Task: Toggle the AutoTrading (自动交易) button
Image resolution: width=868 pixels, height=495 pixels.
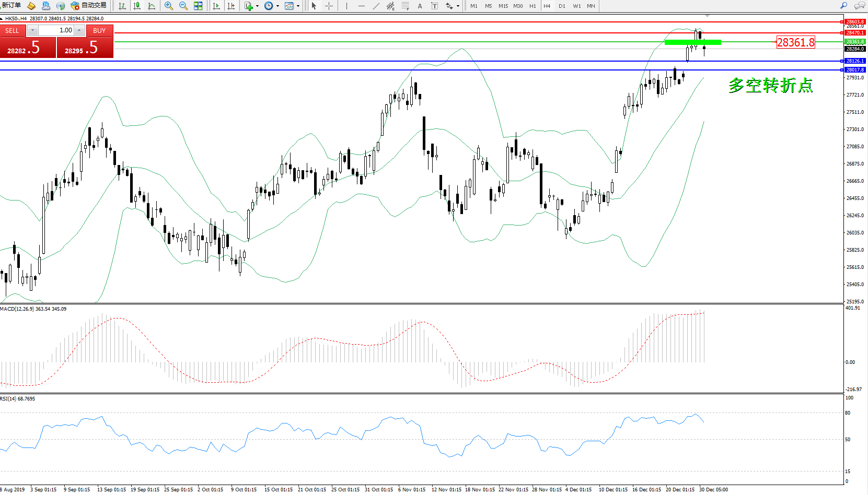Action: [89, 6]
